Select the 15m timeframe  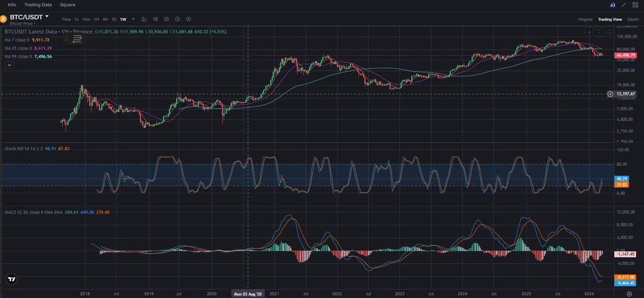86,19
